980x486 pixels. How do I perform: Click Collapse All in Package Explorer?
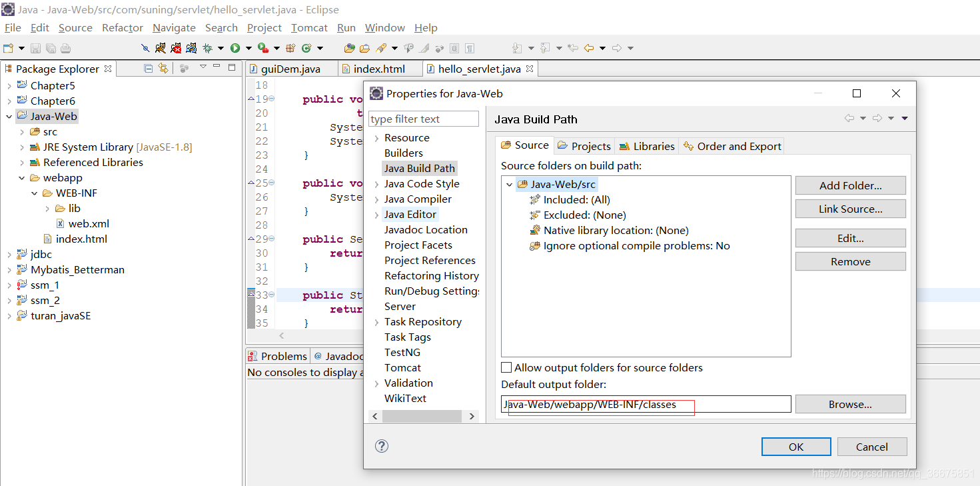pos(149,68)
